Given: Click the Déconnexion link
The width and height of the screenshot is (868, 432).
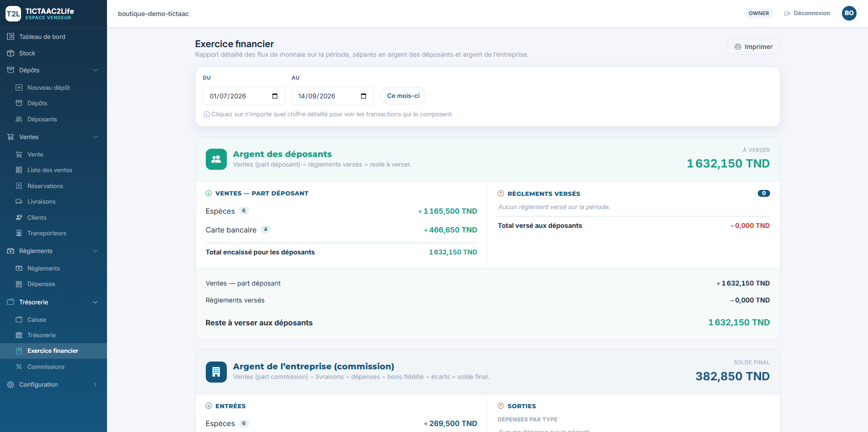Looking at the screenshot, I should [x=807, y=13].
